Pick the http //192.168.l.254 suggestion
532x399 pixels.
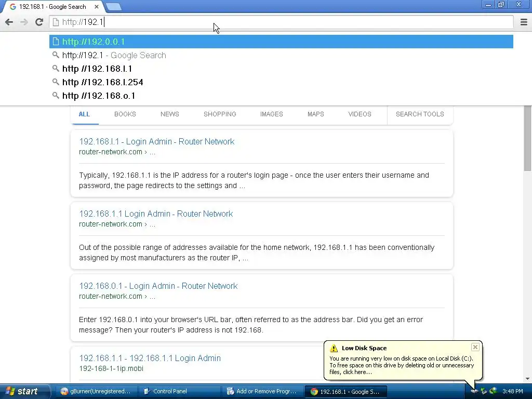(281, 82)
